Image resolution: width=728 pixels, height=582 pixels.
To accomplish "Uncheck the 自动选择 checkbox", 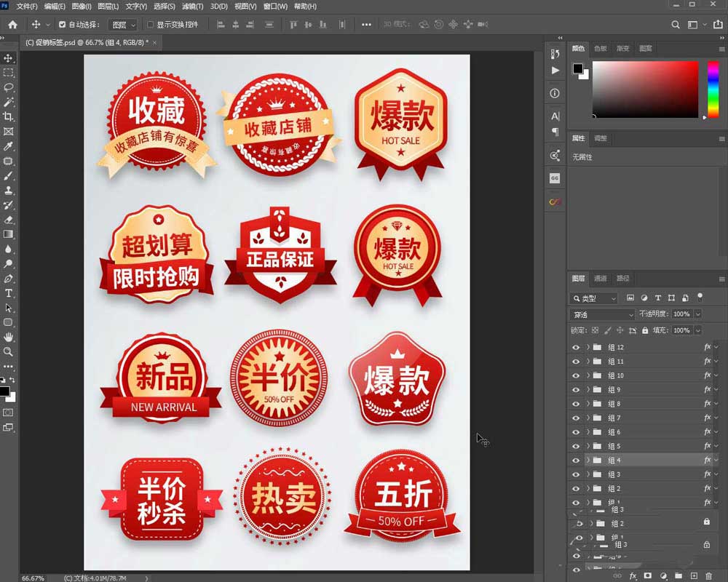I will click(x=62, y=24).
